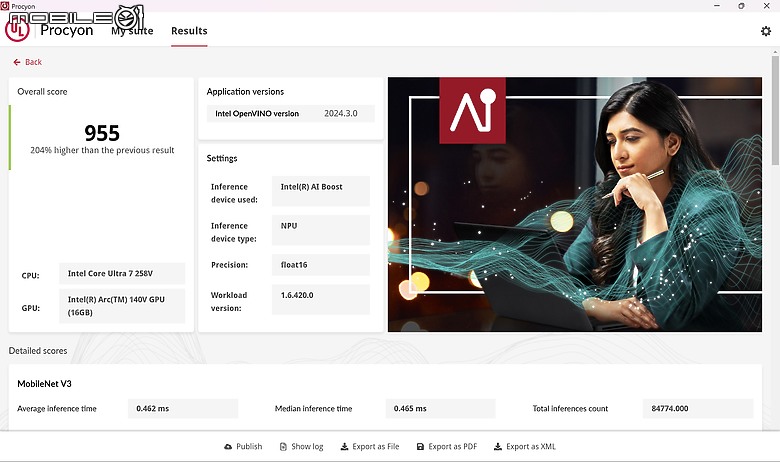Click the 'Application versions' heading
The image size is (780, 462).
click(245, 92)
